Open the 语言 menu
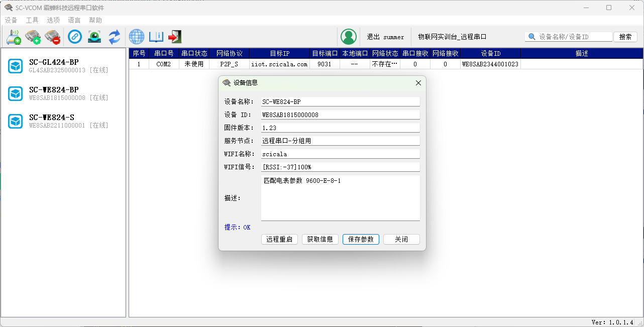The image size is (644, 327). pyautogui.click(x=74, y=20)
